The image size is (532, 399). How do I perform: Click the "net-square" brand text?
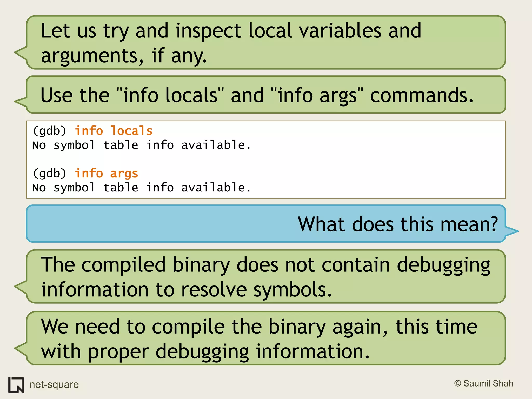click(x=54, y=384)
